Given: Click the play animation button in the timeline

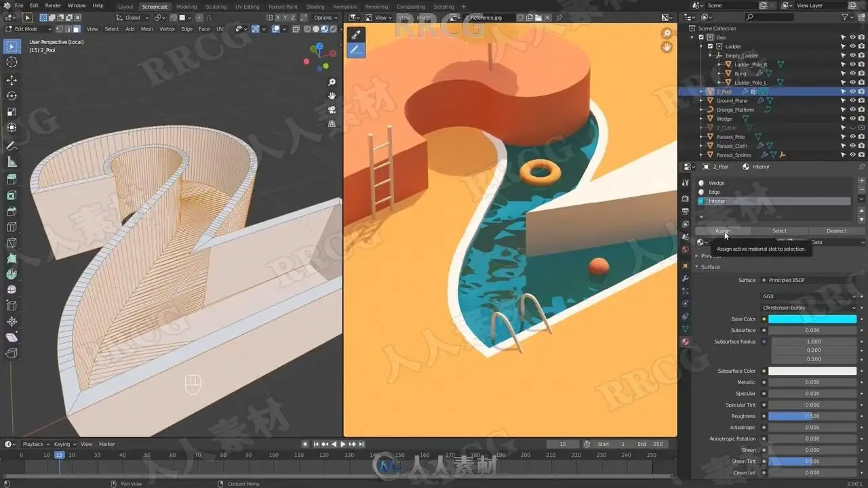Looking at the screenshot, I should pyautogui.click(x=342, y=444).
